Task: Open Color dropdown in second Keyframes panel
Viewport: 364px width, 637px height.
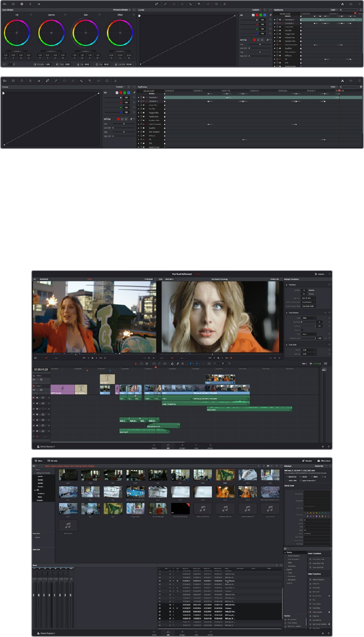Action: tap(334, 86)
